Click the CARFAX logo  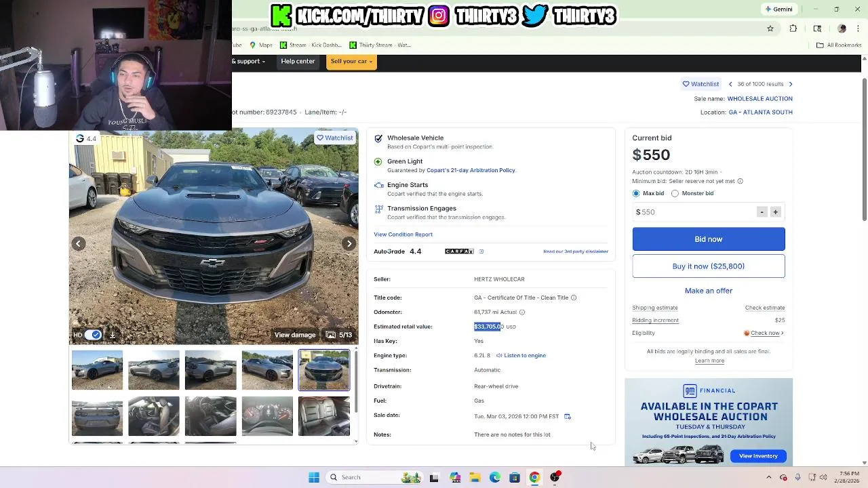click(x=459, y=251)
